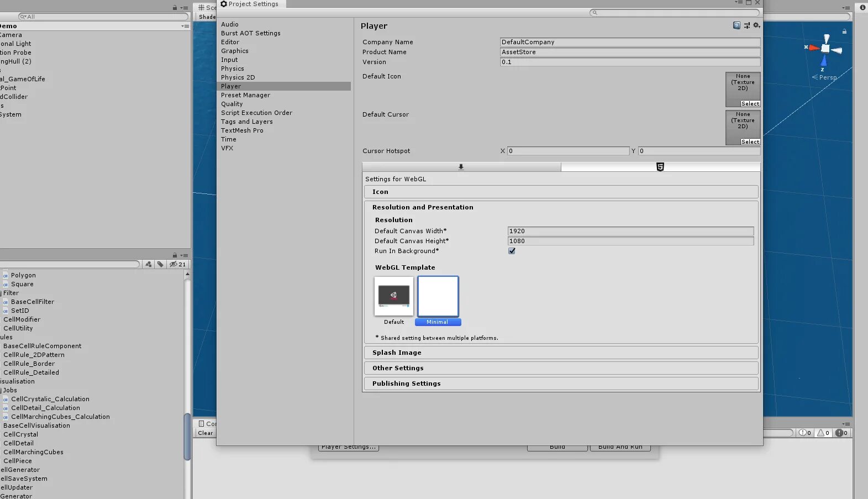Toggle the Hierarchy panel lock icon

tap(175, 8)
